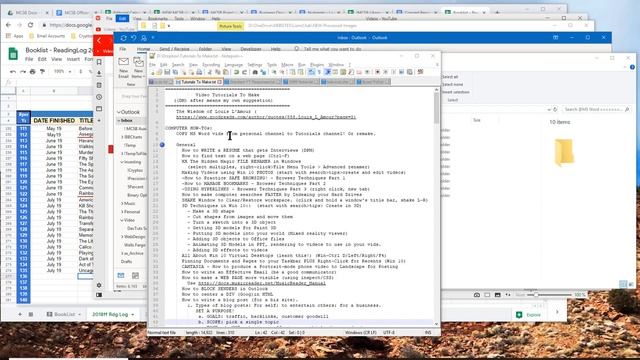This screenshot has width=640, height=360.
Task: Click New Email in Outlook ribbon
Action: pyautogui.click(x=123, y=68)
